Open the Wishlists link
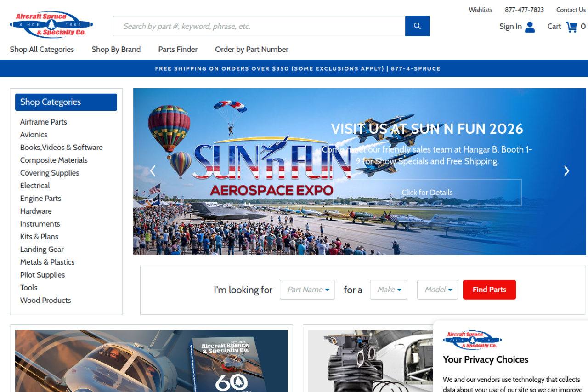588x392 pixels. (481, 10)
